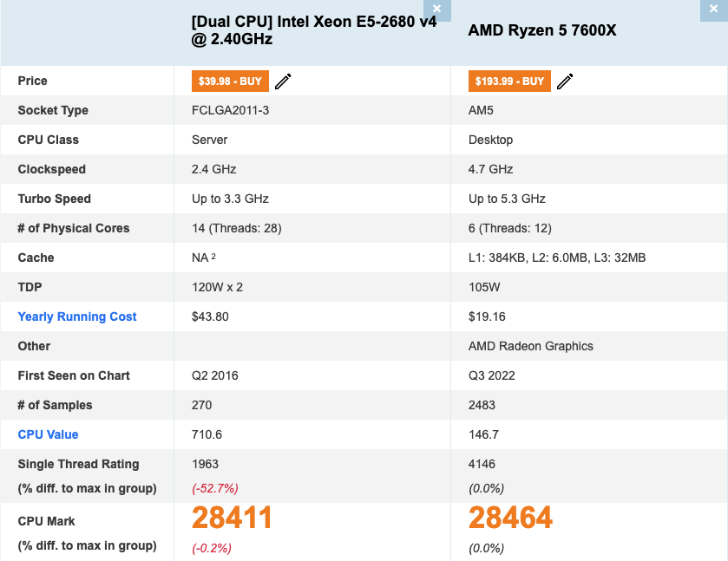Click the 28464 CPU Mark score
Screen dimensions: 728x561
(x=510, y=518)
